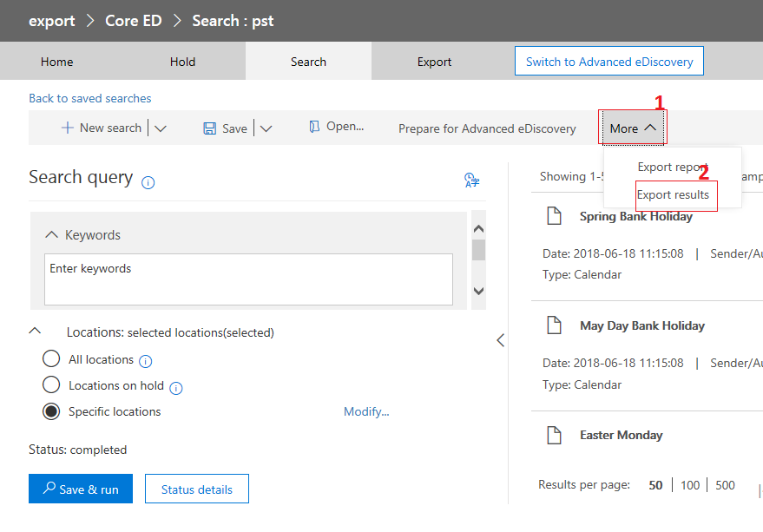Screen dimensions: 763x532
Task: Collapse the Keywords section
Action: [51, 234]
